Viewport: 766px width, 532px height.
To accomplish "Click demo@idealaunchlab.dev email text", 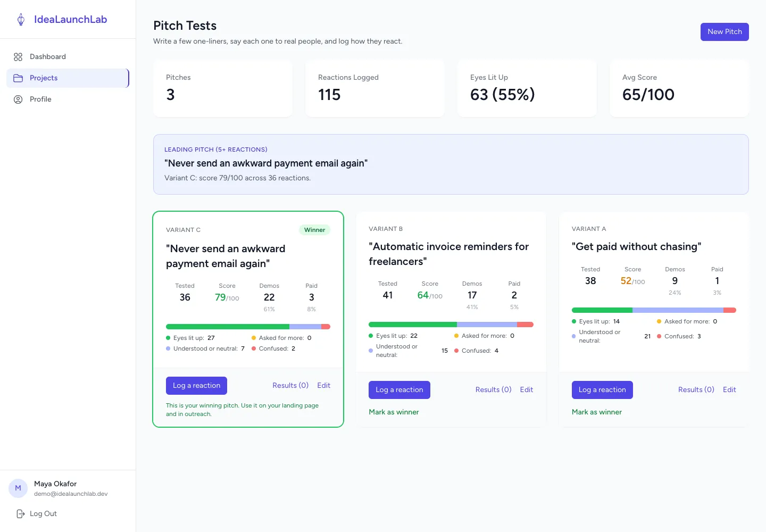I will 71,494.
